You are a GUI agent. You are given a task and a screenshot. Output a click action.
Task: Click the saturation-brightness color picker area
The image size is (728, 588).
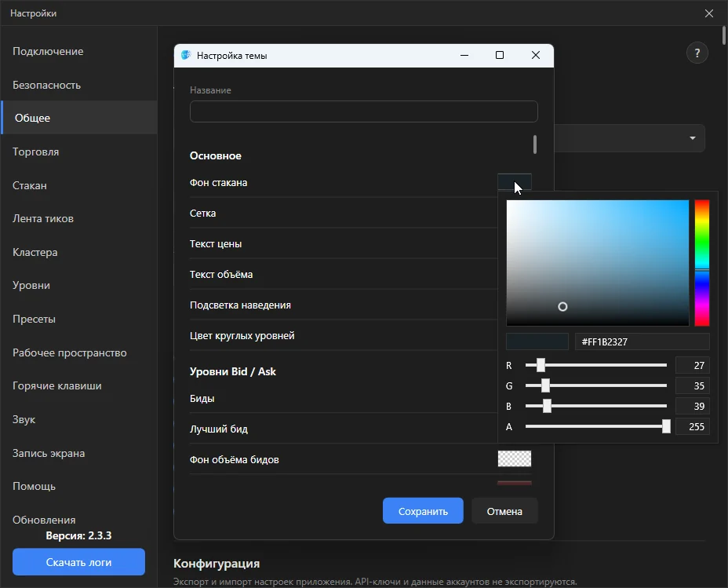click(598, 263)
